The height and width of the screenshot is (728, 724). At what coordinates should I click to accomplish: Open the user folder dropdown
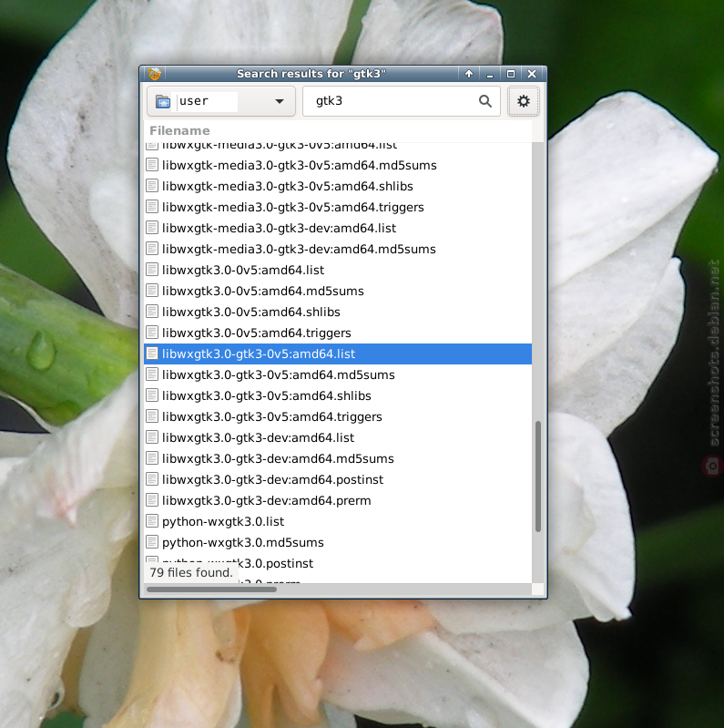pos(221,101)
